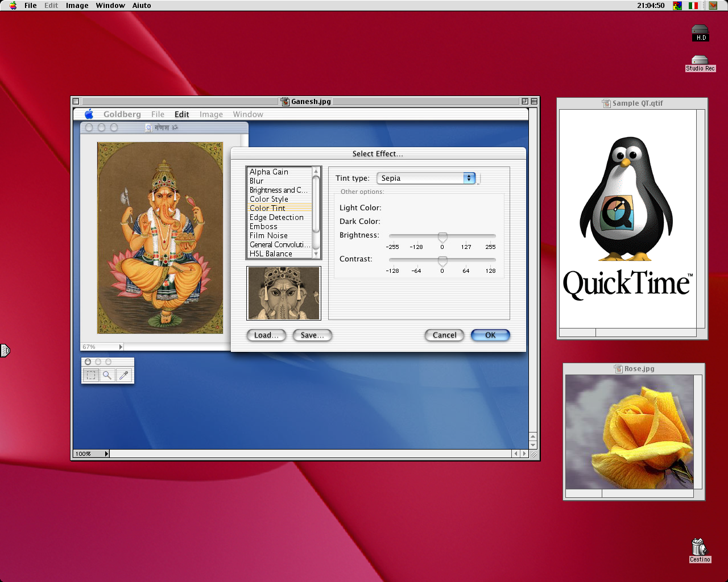Click the Ganesh.jpg horizontal scrollbar right arrow
Image resolution: width=728 pixels, height=582 pixels.
(x=524, y=454)
